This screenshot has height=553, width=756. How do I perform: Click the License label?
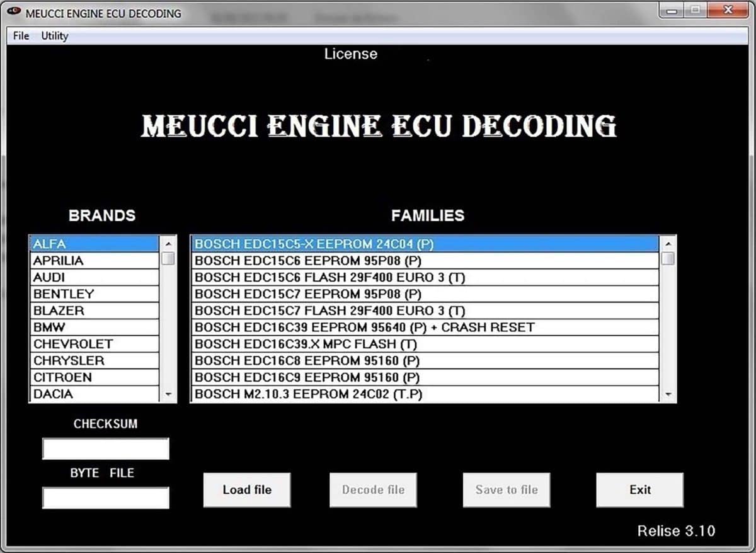pos(351,54)
